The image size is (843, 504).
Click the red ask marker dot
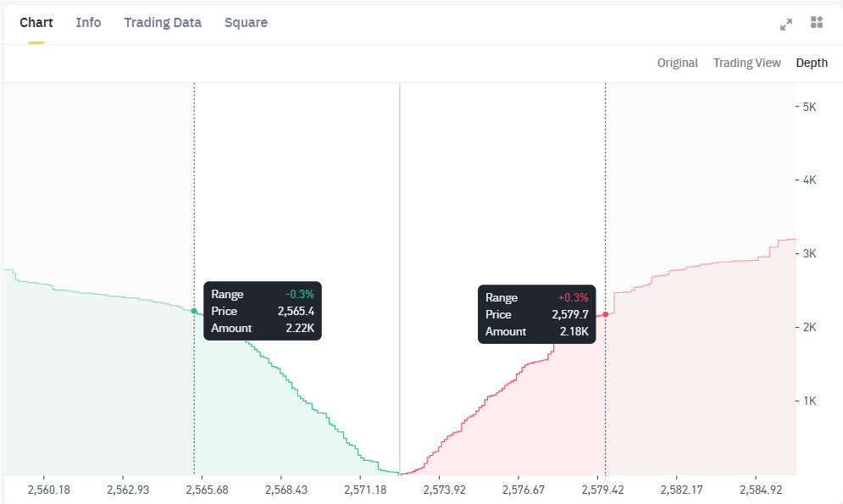[605, 314]
